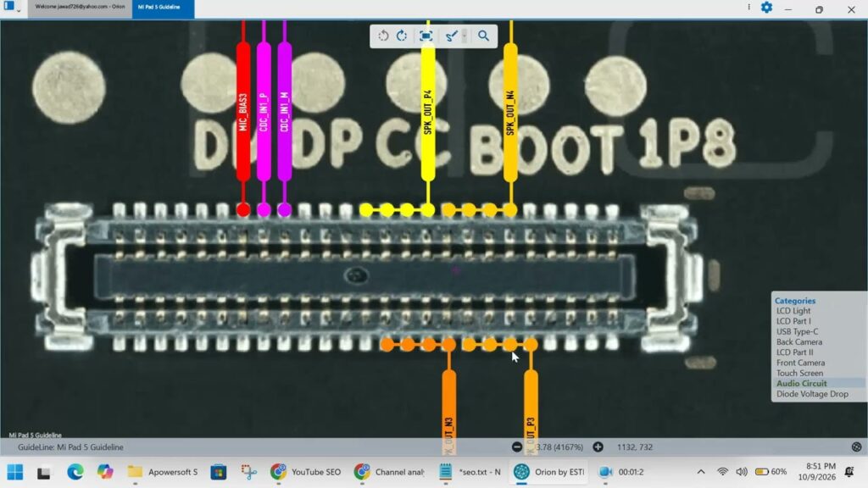This screenshot has width=868, height=488.
Task: Click the GuideLine: Mi Pad 5 Guideline status text
Action: (x=70, y=447)
